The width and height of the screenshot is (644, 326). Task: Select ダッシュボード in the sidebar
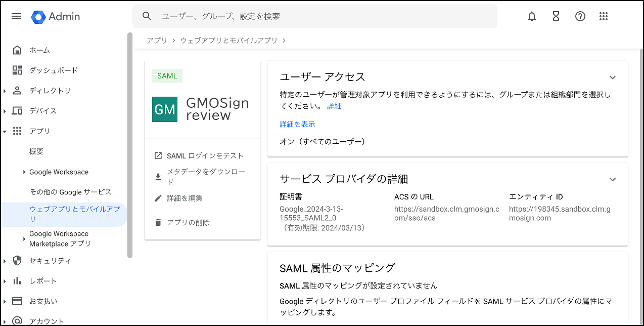pos(54,70)
